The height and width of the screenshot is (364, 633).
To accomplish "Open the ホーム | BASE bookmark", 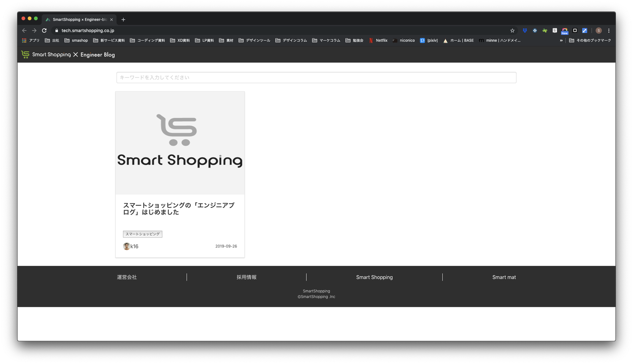I will (458, 40).
